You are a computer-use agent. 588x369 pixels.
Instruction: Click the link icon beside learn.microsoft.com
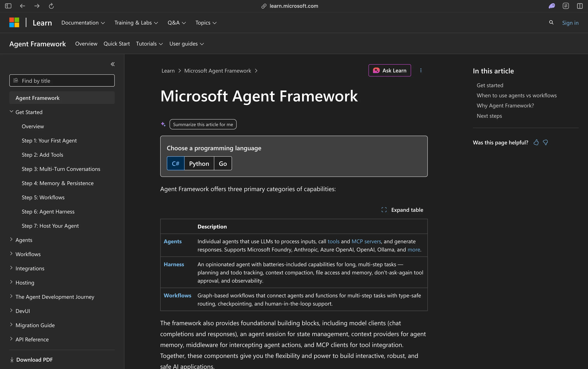point(264,6)
